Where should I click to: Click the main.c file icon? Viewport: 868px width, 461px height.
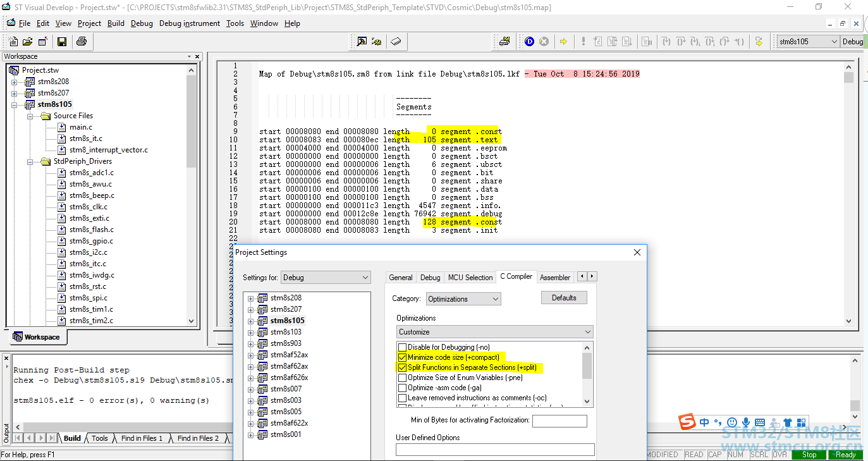pos(62,127)
